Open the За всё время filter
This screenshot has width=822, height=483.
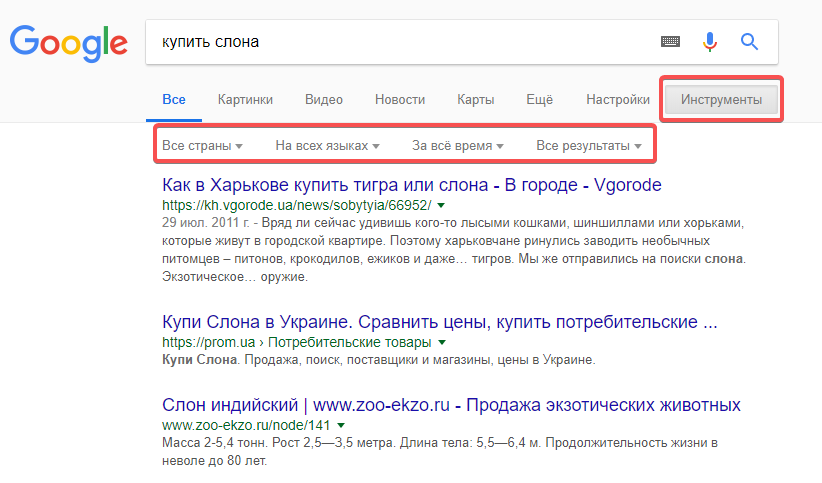(x=458, y=146)
